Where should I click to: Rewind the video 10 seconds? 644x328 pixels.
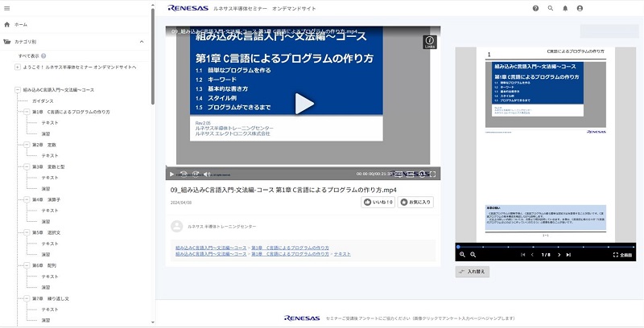point(184,174)
